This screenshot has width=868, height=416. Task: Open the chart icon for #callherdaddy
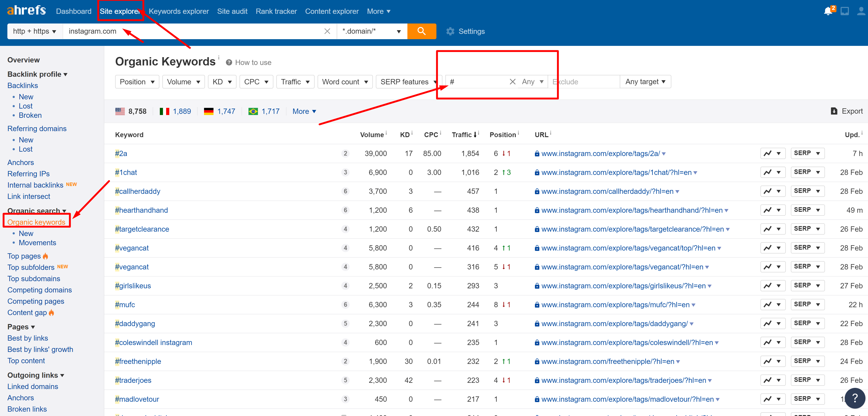773,191
